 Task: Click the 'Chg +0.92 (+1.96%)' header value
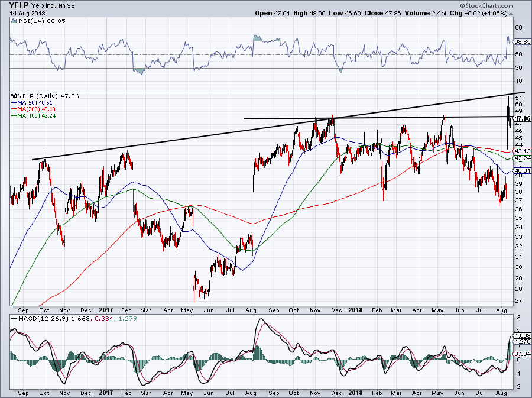[478, 13]
